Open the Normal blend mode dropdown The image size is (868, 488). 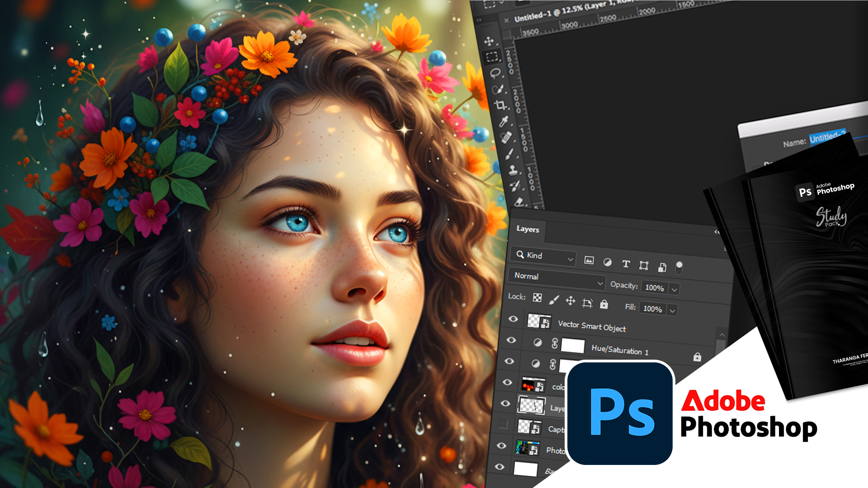coord(557,278)
